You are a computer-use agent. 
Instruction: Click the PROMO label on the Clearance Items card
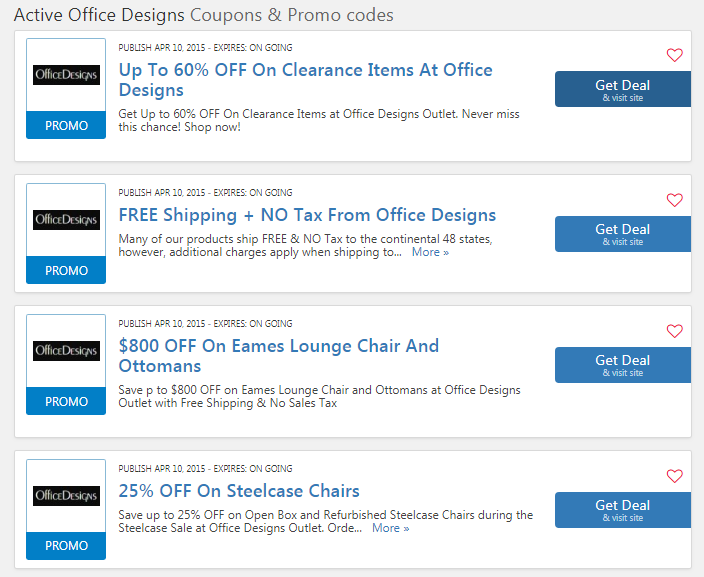pos(66,125)
